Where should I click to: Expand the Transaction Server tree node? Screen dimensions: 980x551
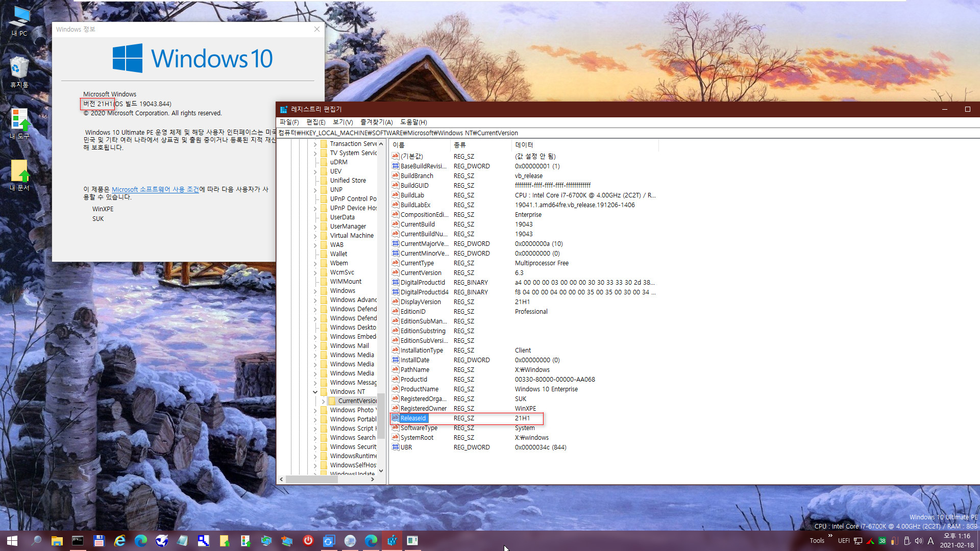tap(315, 144)
